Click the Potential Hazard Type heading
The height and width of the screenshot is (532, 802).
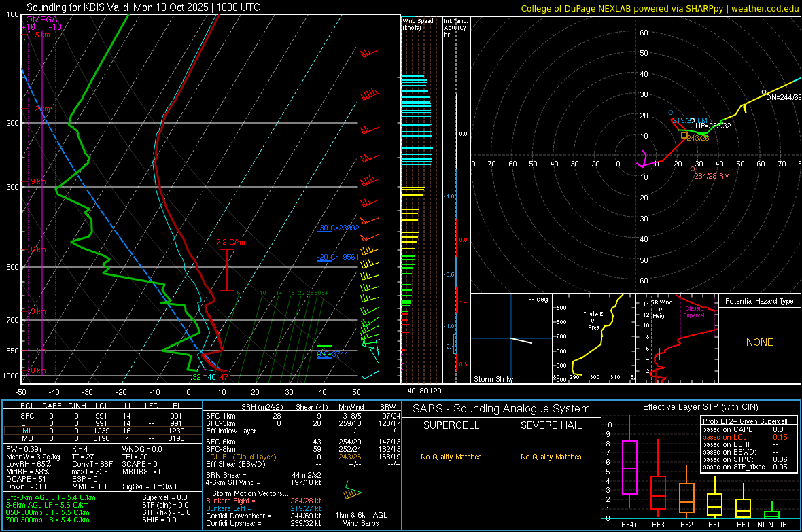(x=759, y=301)
